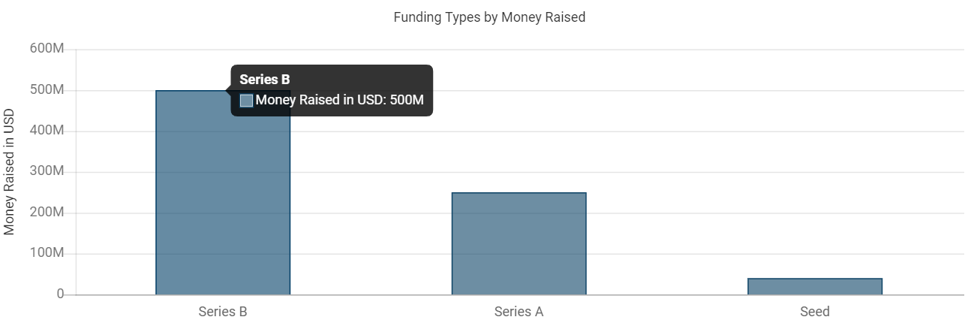The width and height of the screenshot is (980, 332).
Task: Click the 300M y-axis tick label
Action: pos(48,172)
